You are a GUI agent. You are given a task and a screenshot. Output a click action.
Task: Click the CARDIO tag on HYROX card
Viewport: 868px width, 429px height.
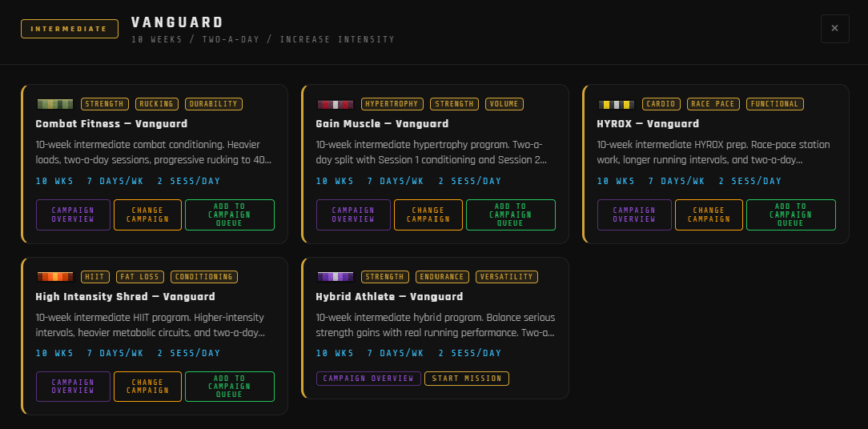coord(661,104)
